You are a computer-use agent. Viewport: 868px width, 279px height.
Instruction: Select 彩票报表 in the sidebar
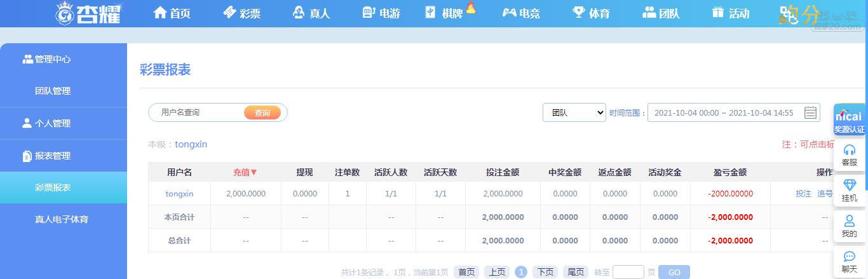pyautogui.click(x=64, y=187)
